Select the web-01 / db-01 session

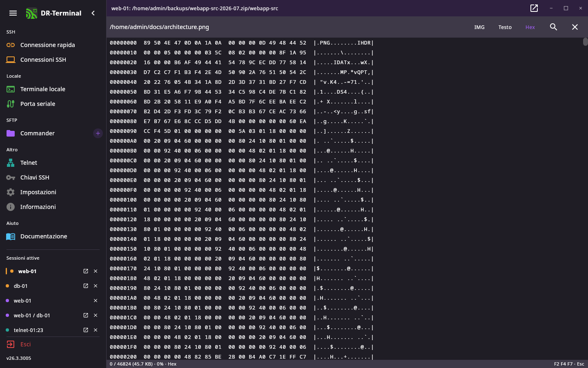(x=32, y=315)
